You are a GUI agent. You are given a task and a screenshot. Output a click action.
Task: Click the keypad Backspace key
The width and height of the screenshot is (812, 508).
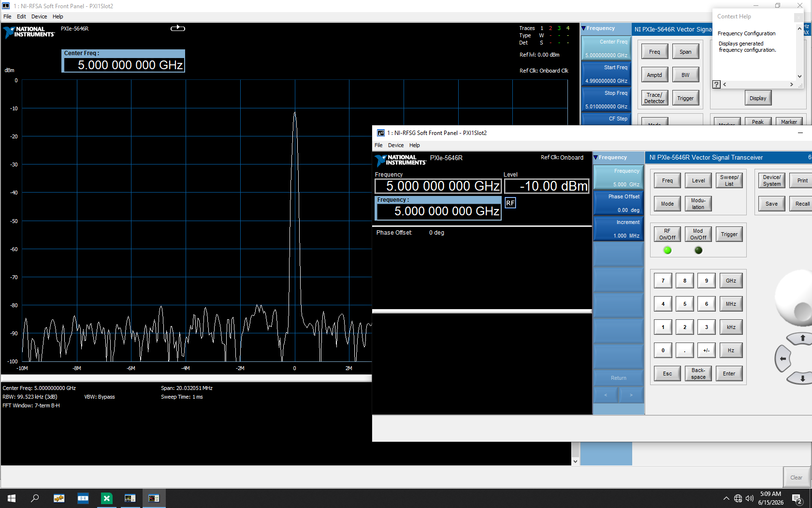[698, 374]
